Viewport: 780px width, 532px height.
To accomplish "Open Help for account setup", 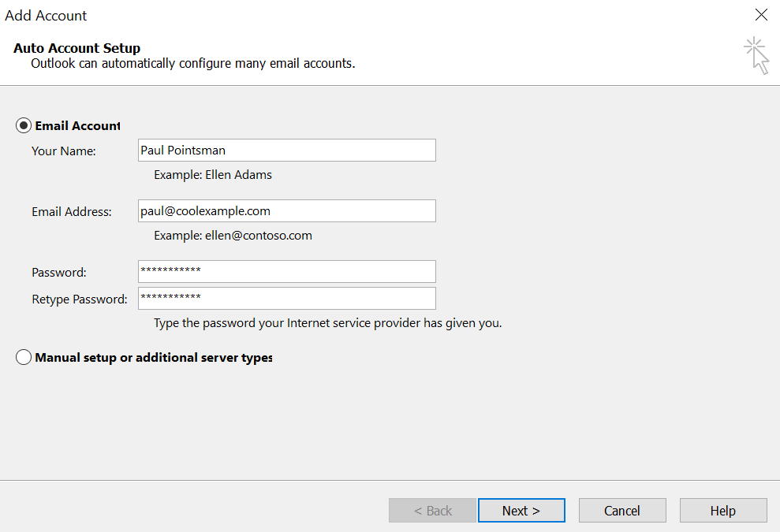I will click(x=723, y=511).
